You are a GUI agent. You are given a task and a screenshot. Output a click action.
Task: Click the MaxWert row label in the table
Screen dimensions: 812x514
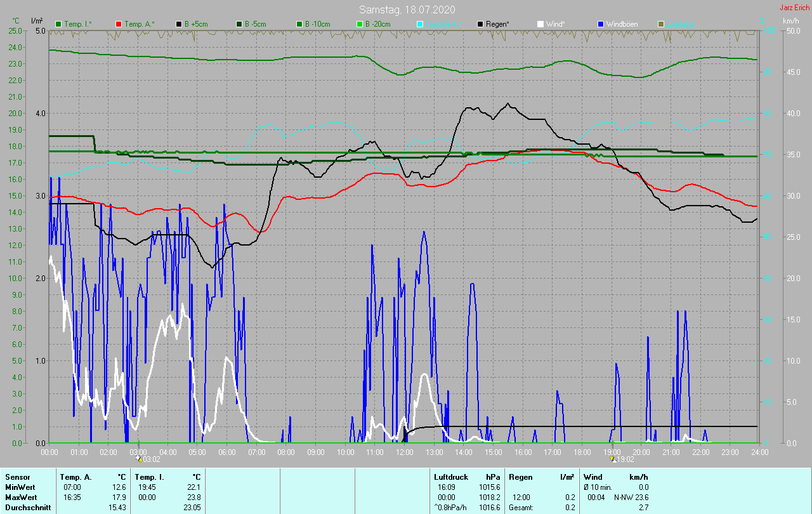(21, 497)
